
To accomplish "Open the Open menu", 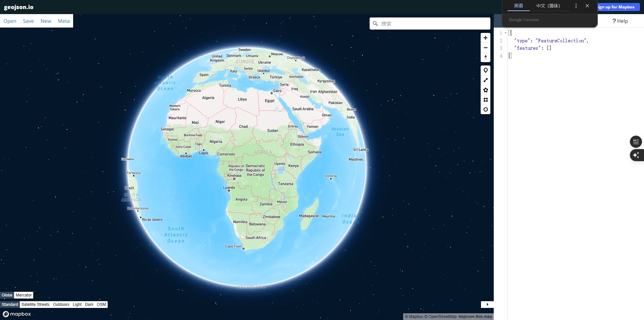I will click(x=10, y=21).
